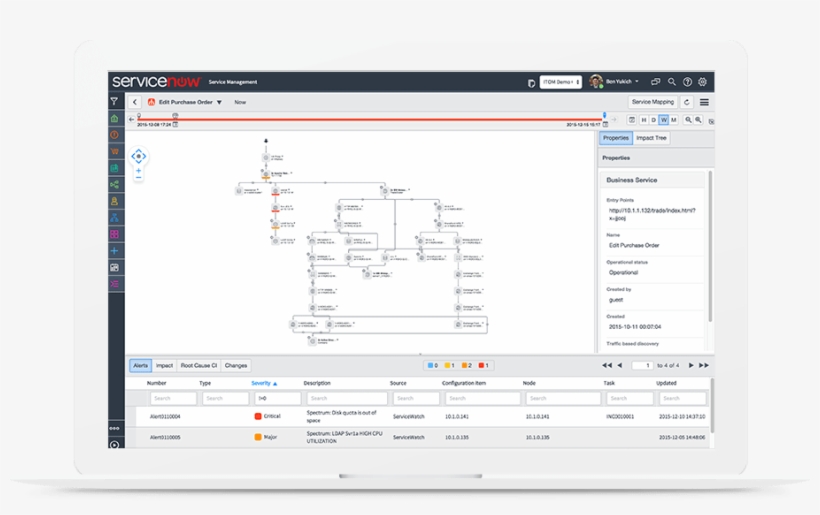This screenshot has width=820, height=515.
Task: Refresh the service map
Action: pyautogui.click(x=687, y=102)
